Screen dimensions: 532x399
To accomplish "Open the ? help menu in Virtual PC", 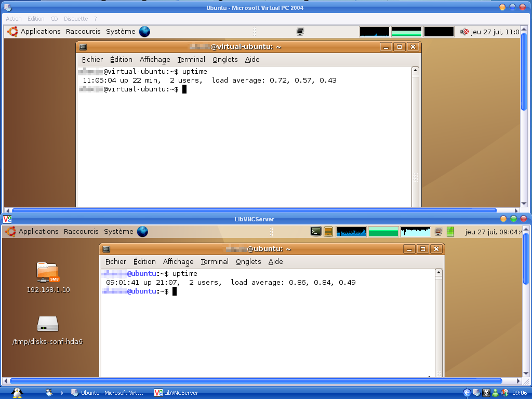I will click(96, 19).
